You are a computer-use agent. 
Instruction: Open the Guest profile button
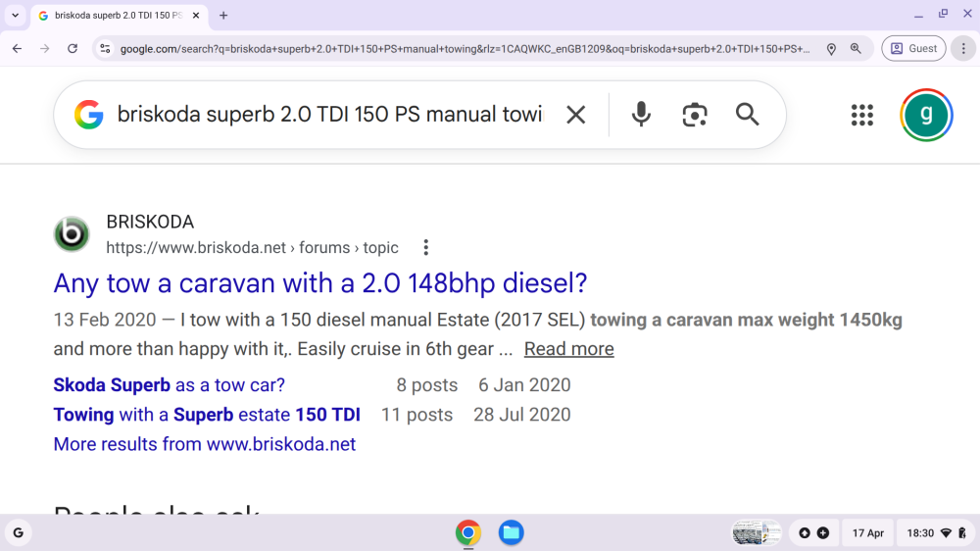(913, 48)
